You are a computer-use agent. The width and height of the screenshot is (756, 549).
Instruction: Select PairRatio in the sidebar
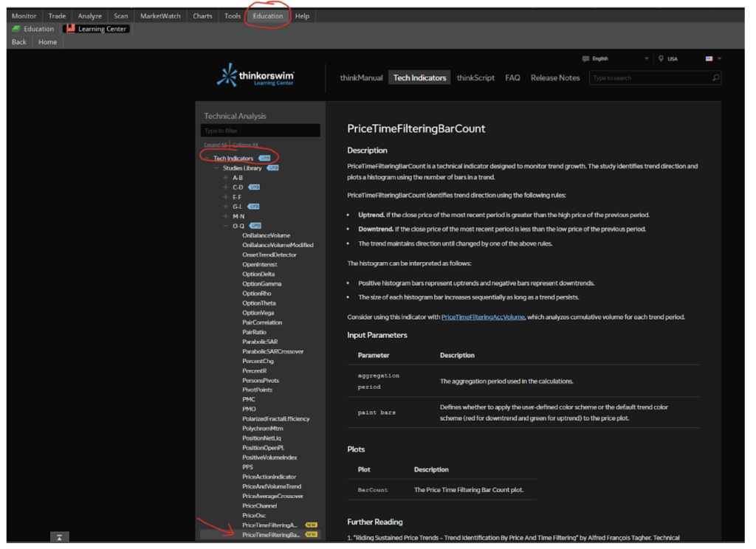254,332
